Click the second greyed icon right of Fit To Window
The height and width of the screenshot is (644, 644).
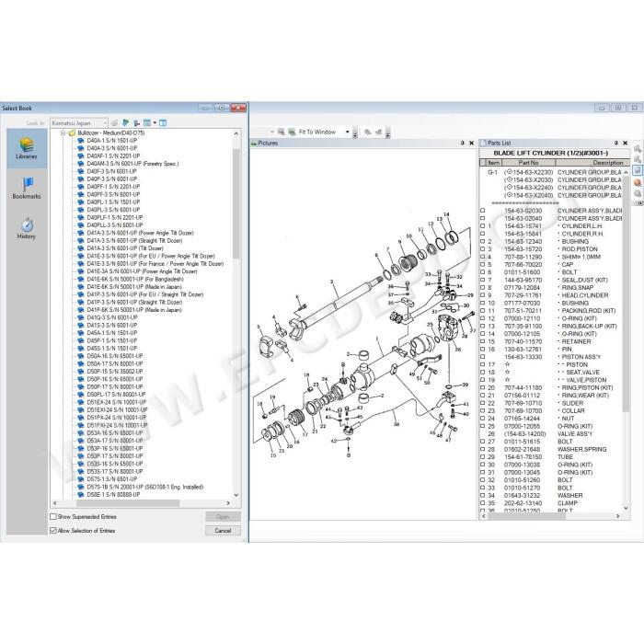[x=378, y=132]
